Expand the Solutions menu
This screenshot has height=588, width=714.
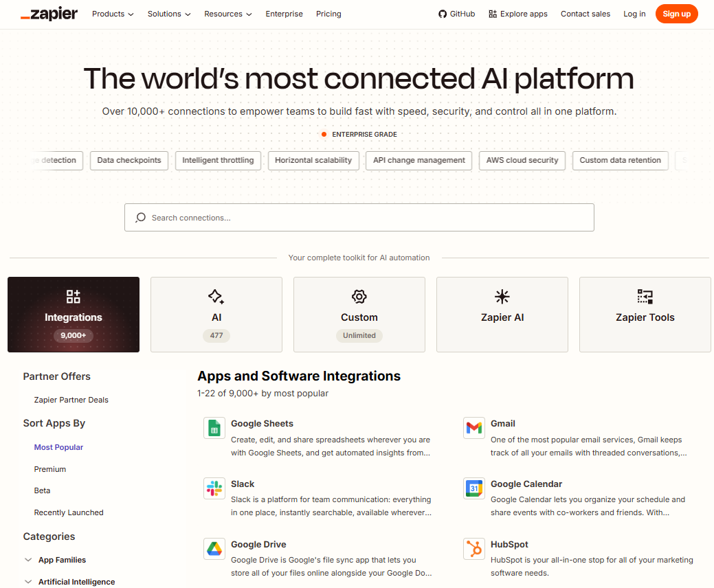pos(169,14)
